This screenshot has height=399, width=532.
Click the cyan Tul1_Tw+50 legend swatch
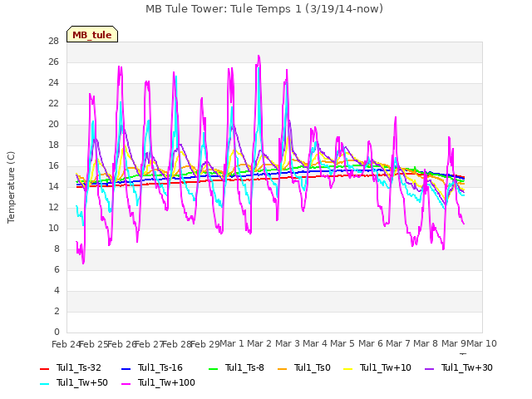point(44,383)
